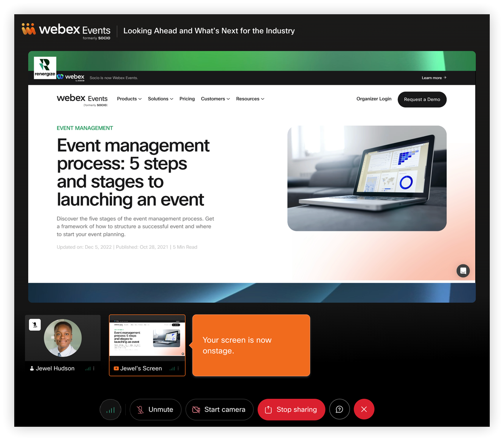Click the Webex Events formerly Socio site logo
The height and width of the screenshot is (441, 504).
point(82,100)
